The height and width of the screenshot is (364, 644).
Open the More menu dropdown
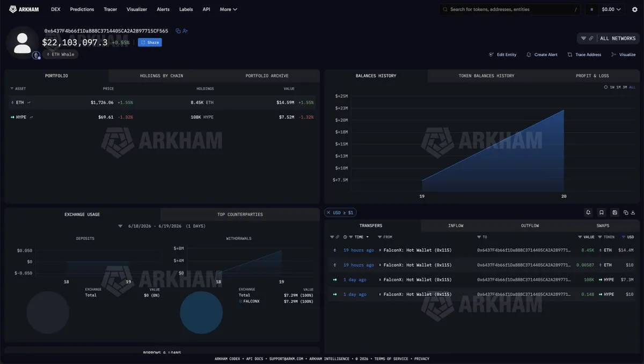point(228,9)
